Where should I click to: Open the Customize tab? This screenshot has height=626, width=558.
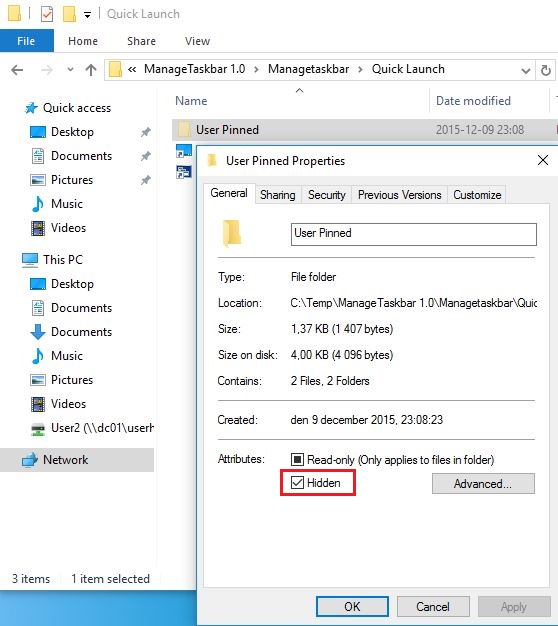477,195
